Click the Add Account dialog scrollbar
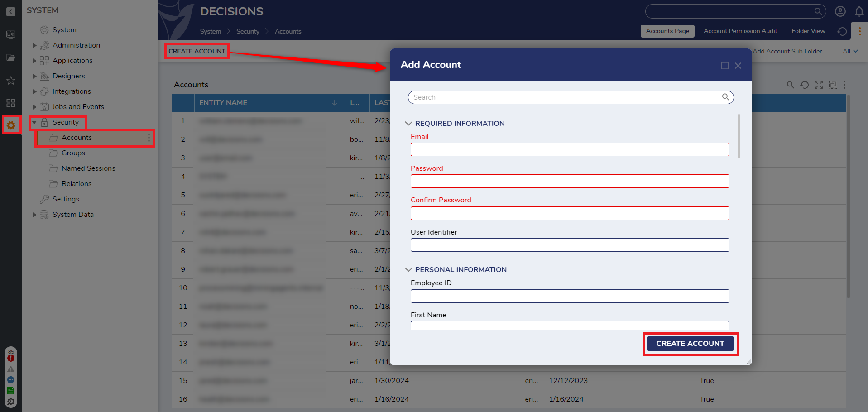The height and width of the screenshot is (412, 868). [739, 136]
